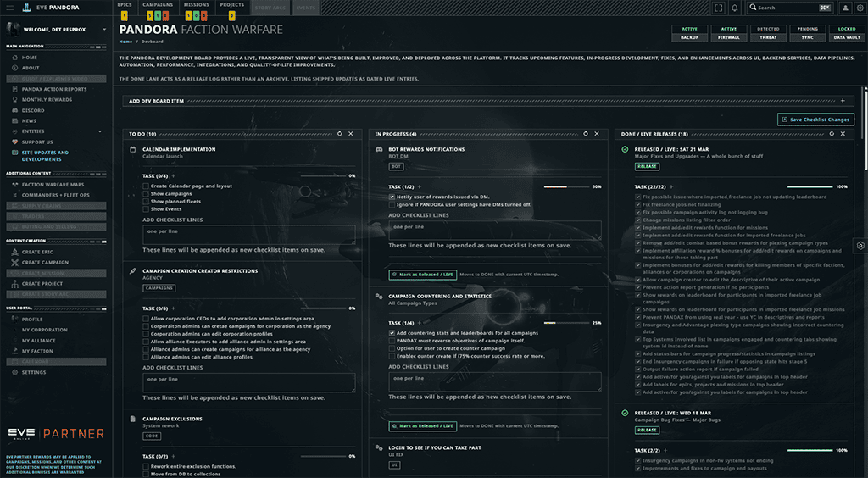This screenshot has height=478, width=868.
Task: Check 'Create Calendar page and layout'
Action: pos(146,186)
